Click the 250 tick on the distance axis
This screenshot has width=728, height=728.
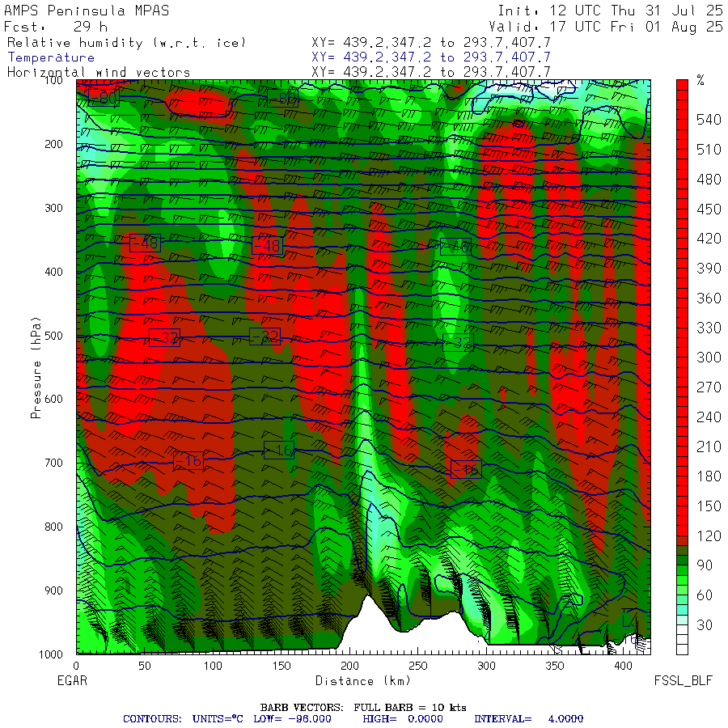click(418, 666)
